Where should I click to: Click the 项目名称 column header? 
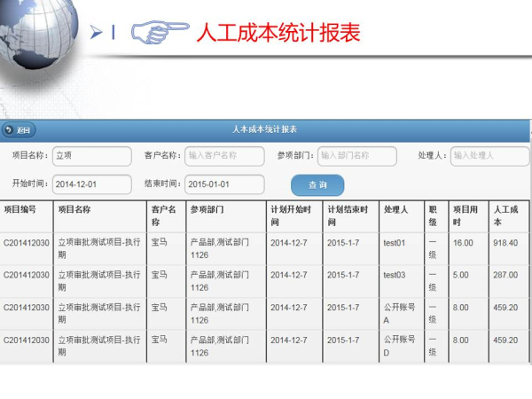(100, 216)
